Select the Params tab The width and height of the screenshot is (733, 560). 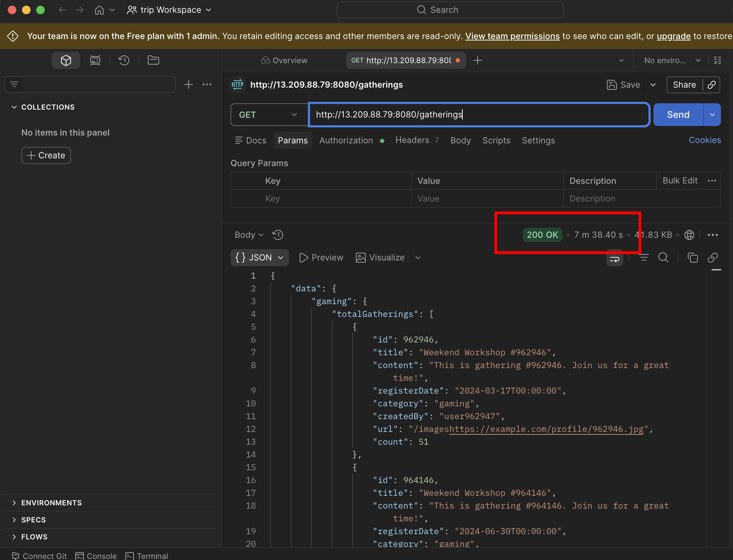click(x=293, y=141)
